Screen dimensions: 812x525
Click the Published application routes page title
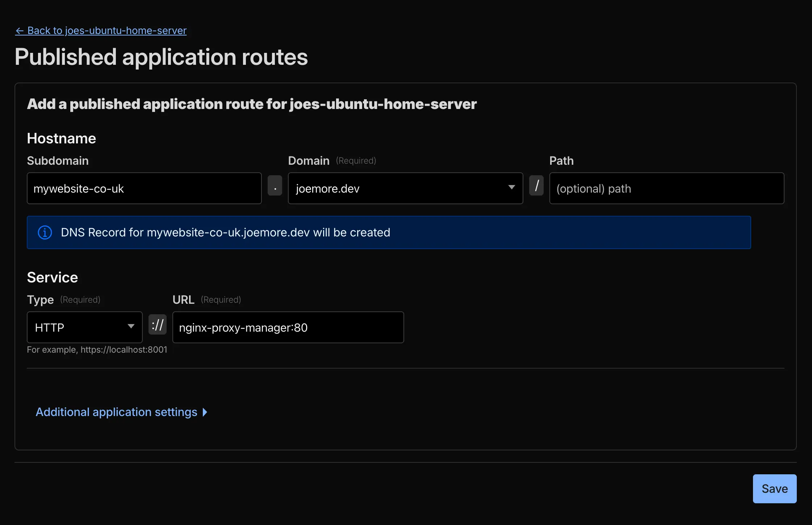(x=161, y=57)
